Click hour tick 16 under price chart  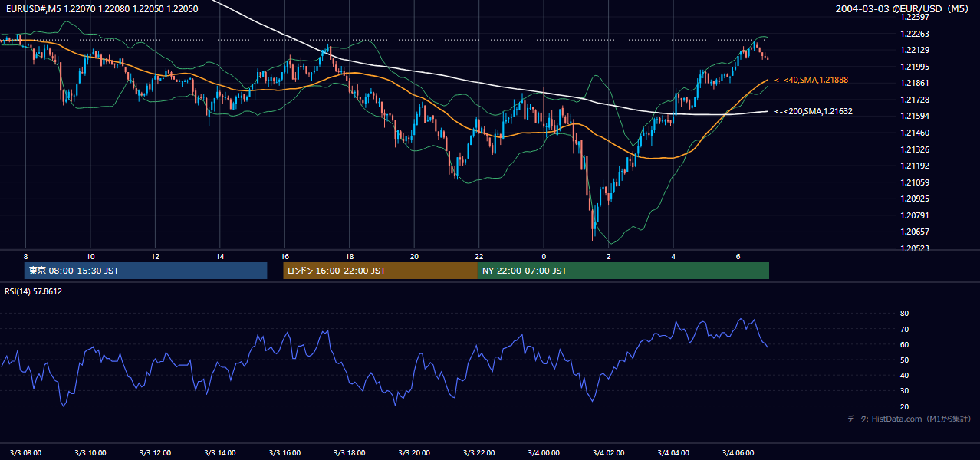click(285, 256)
